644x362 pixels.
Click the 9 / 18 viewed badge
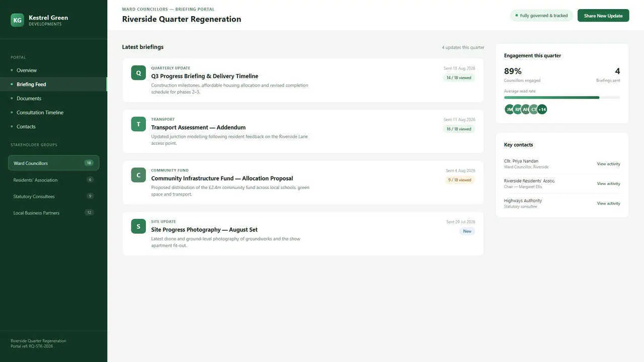[x=460, y=180]
